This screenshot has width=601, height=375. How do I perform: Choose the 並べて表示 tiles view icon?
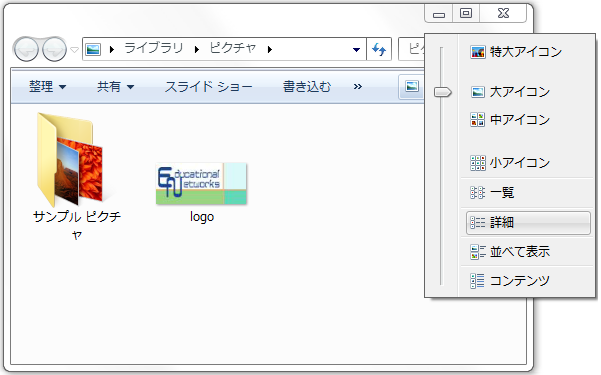click(478, 252)
